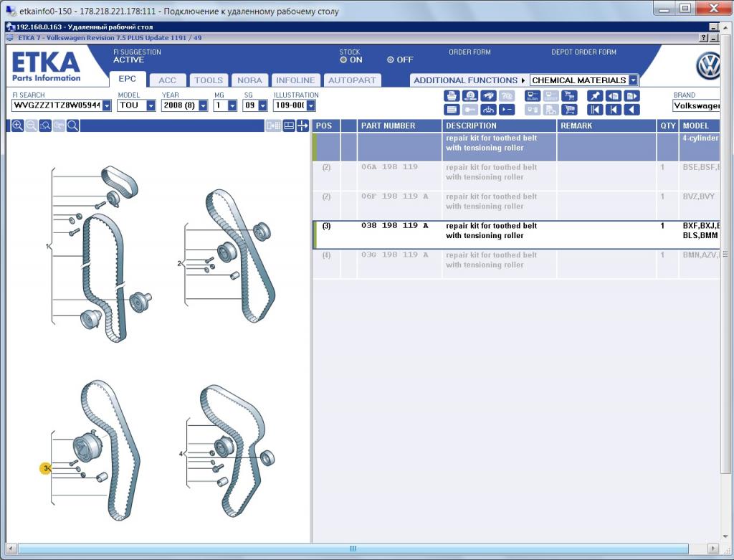Image resolution: width=734 pixels, height=560 pixels.
Task: Click the FI SUGGESTION ACTIVE label
Action: click(137, 56)
